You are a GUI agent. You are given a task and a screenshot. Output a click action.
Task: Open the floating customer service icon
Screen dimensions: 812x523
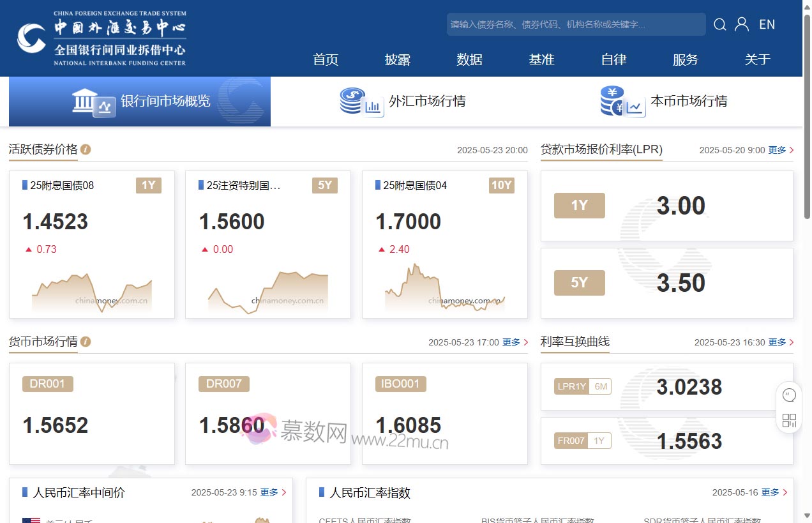[789, 395]
